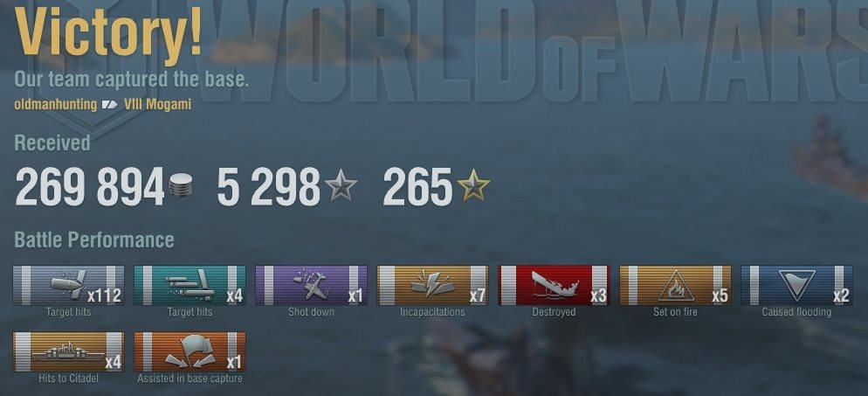Image resolution: width=868 pixels, height=396 pixels.
Task: Click the red Destroyed x3 ribbon
Action: 554,285
